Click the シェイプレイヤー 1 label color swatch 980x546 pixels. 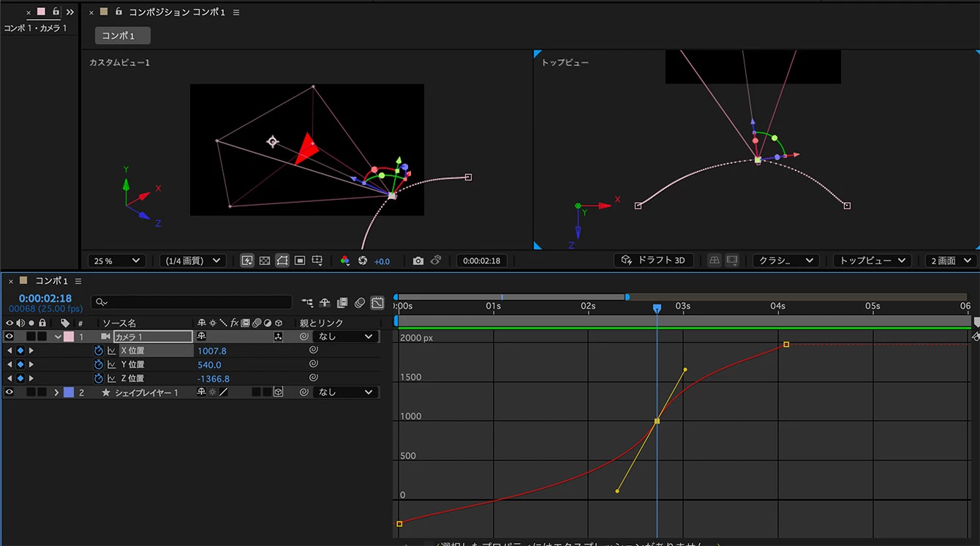tap(69, 392)
